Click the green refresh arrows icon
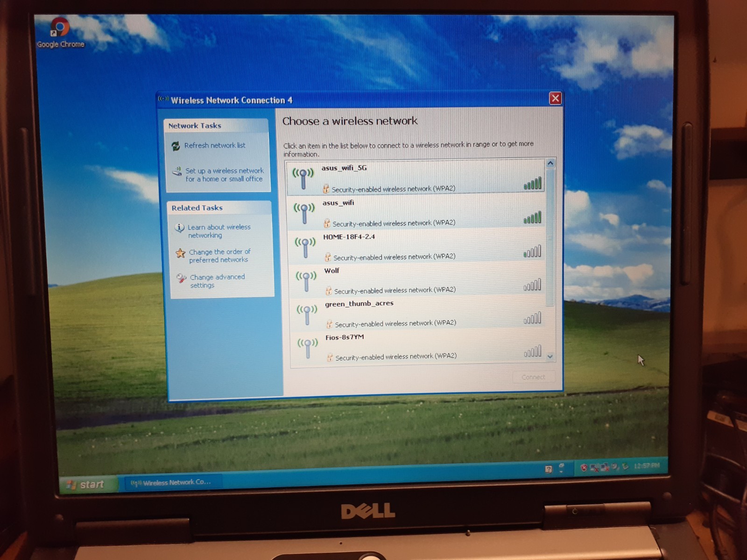The width and height of the screenshot is (747, 560). (x=176, y=146)
